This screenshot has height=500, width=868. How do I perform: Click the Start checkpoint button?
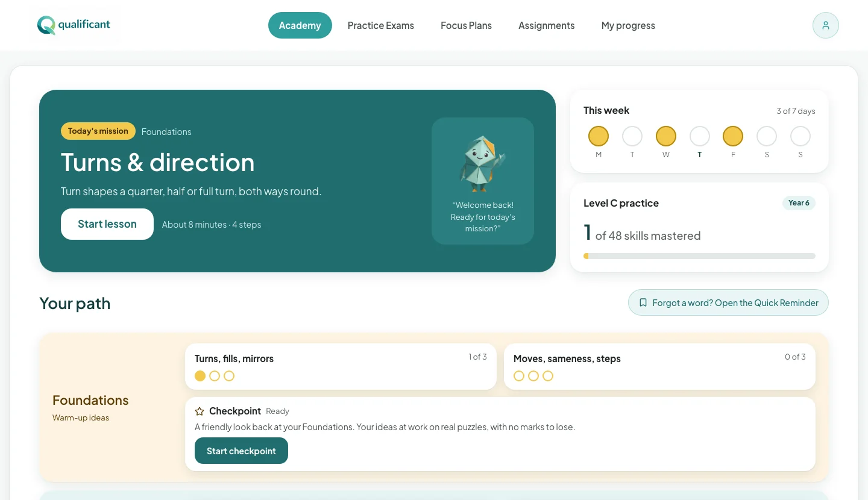pos(241,451)
